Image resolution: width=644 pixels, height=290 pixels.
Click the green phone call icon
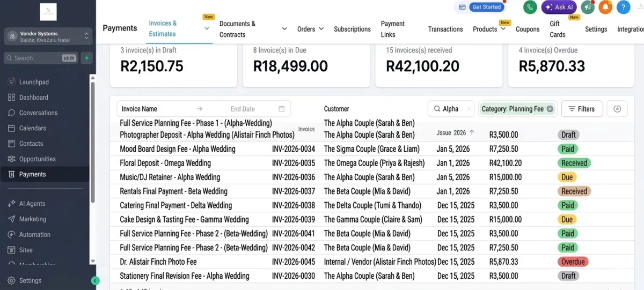(x=530, y=7)
